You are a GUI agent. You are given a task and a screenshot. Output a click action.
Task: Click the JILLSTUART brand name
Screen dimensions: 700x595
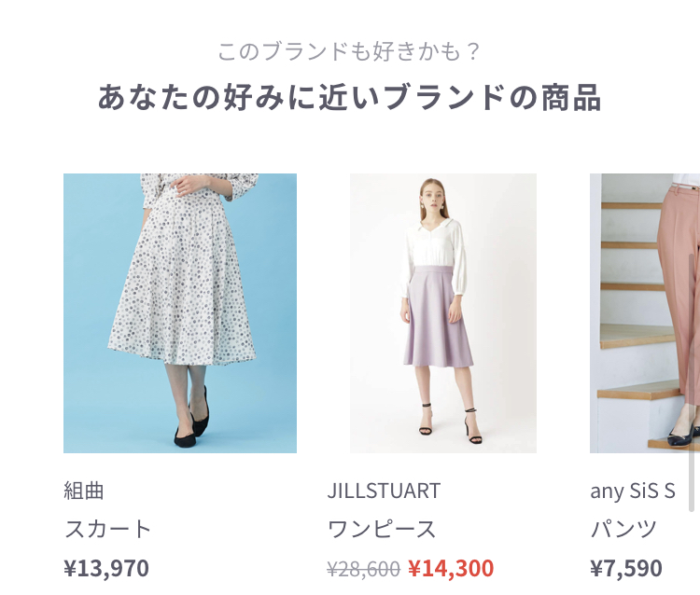[x=384, y=491]
